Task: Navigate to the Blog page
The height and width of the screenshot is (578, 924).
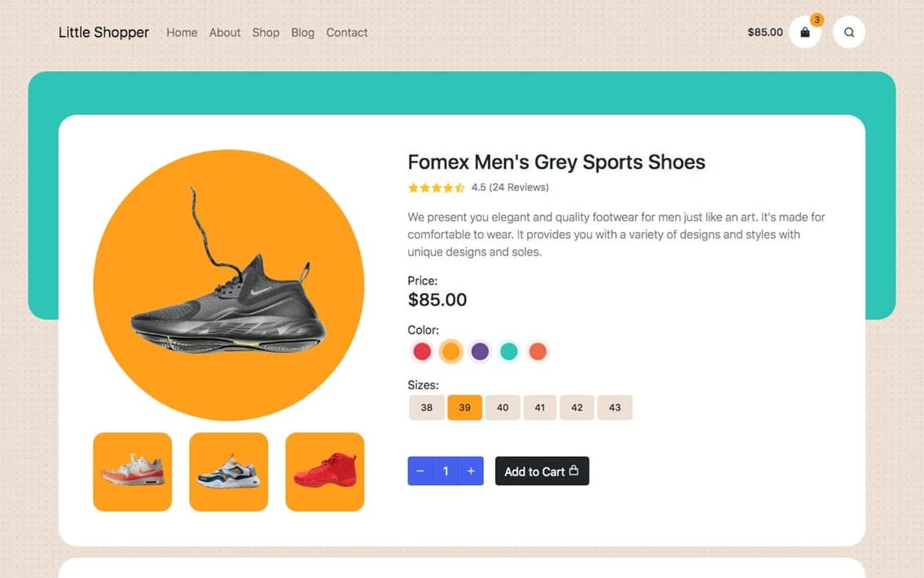Action: pos(303,32)
